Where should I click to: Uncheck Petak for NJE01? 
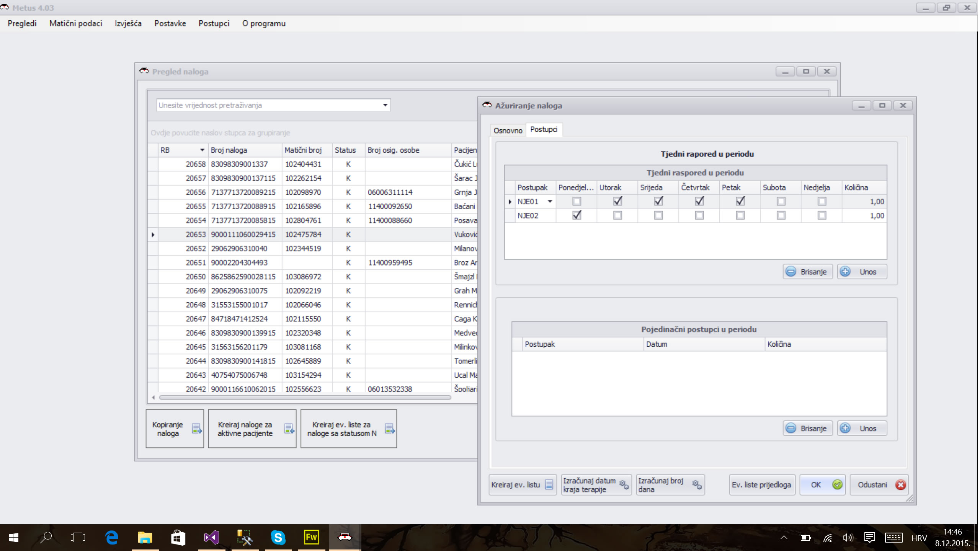point(740,201)
